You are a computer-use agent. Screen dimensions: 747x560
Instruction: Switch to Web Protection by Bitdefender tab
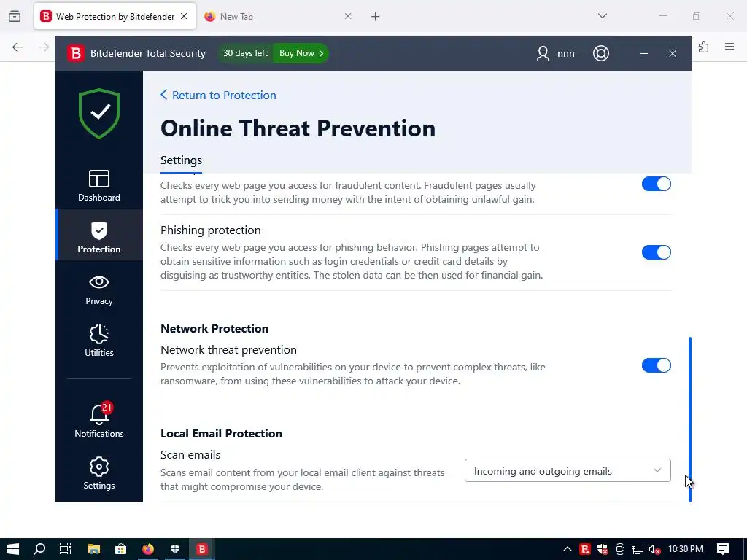click(115, 16)
